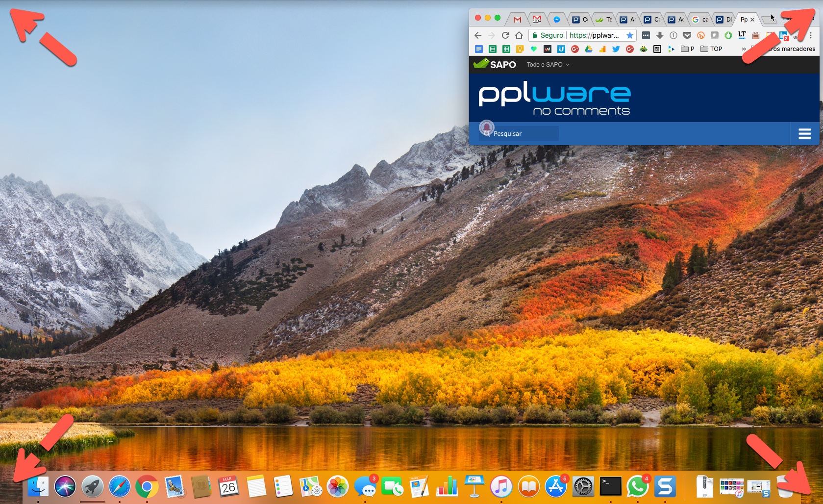Click into the Pesquisar search field
Image resolution: width=823 pixels, height=504 pixels.
pyautogui.click(x=519, y=133)
